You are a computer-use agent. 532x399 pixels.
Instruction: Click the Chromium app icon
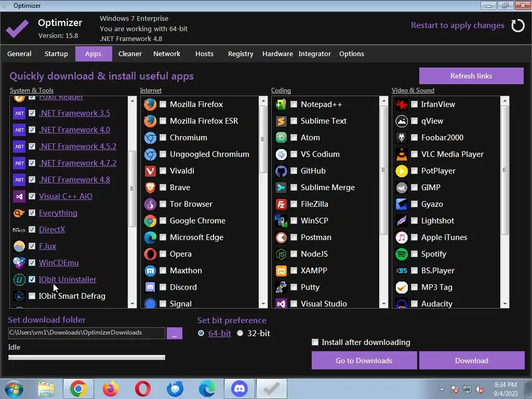pos(150,138)
